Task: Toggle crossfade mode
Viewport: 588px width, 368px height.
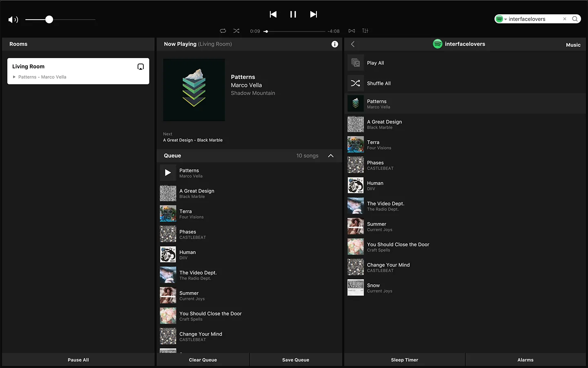Action: [352, 31]
